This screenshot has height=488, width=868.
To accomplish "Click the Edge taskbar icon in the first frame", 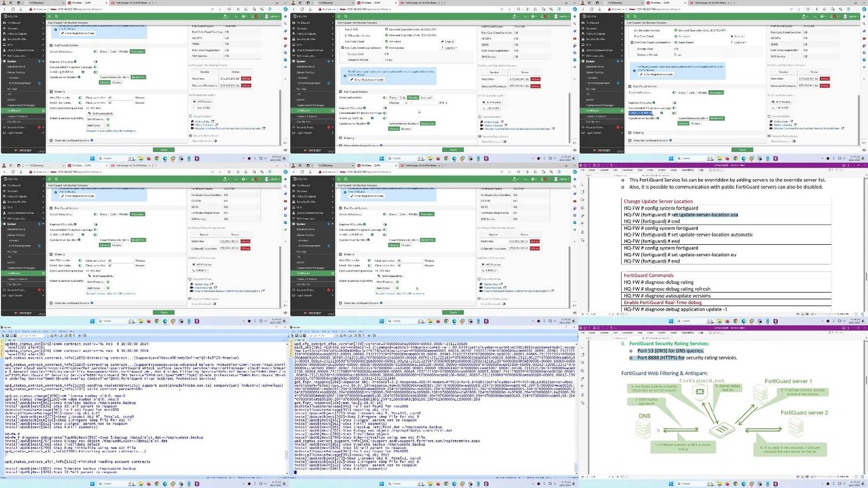I will tap(165, 159).
